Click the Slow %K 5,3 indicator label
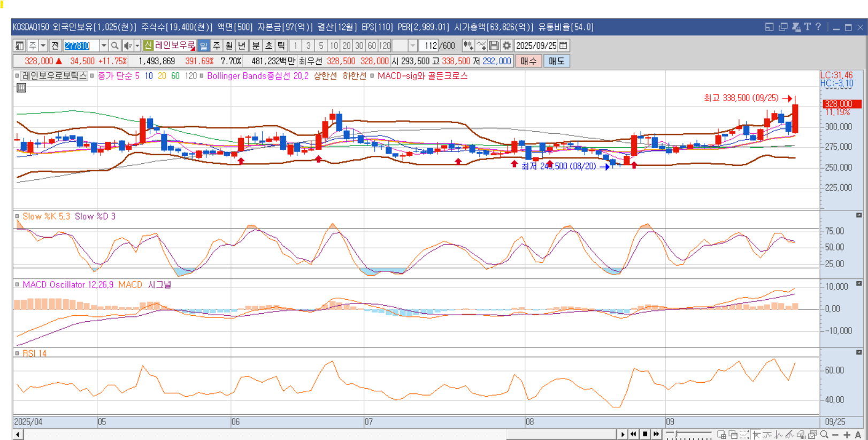 (x=47, y=216)
